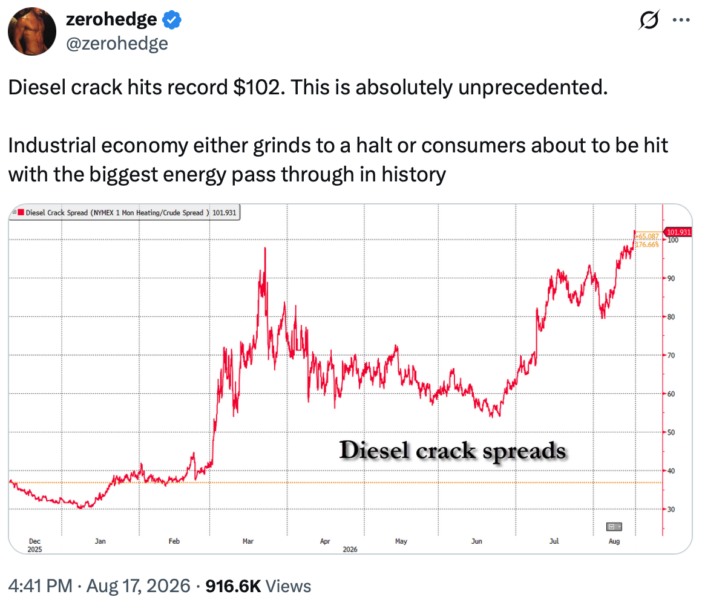
Task: Click the 916.6K Views count
Action: point(258,586)
